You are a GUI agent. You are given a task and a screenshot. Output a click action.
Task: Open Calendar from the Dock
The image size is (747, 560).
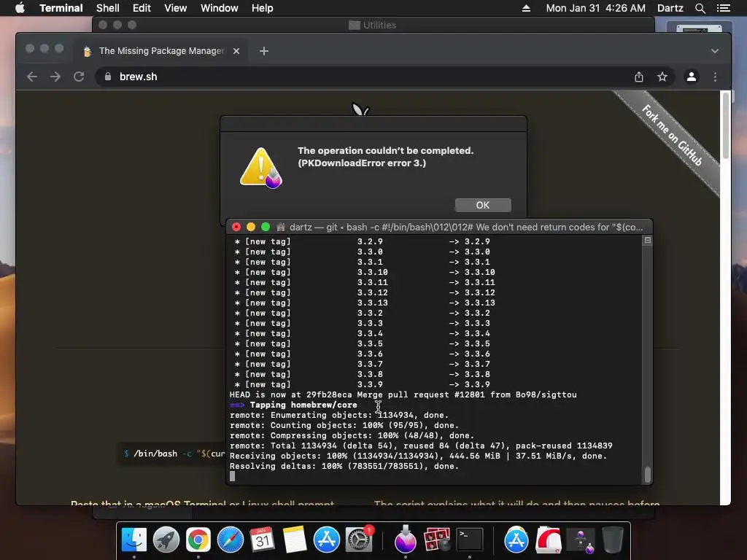(x=263, y=539)
